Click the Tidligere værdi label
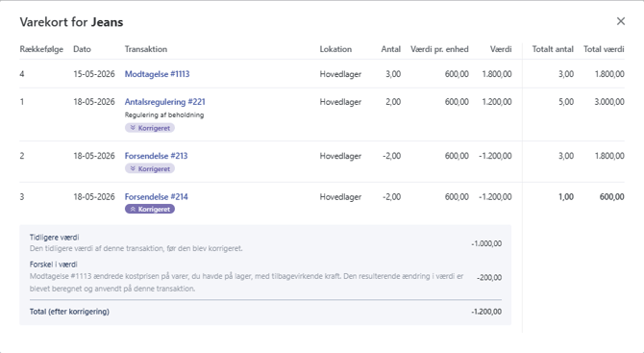The height and width of the screenshot is (353, 644). [54, 238]
